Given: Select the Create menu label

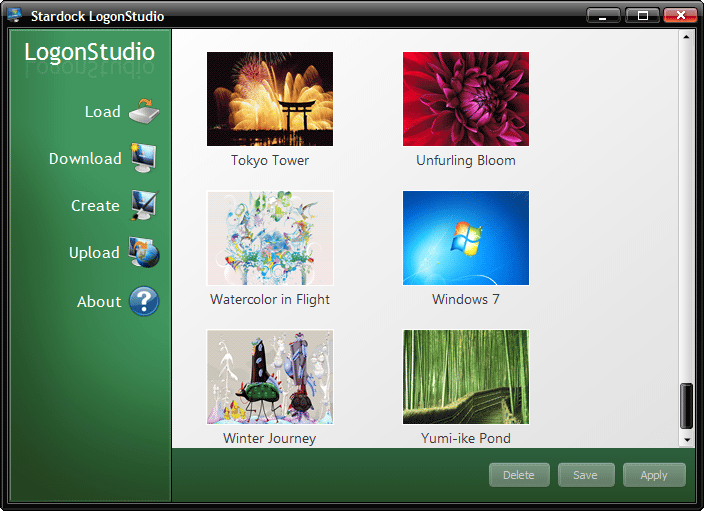Looking at the screenshot, I should tap(95, 206).
